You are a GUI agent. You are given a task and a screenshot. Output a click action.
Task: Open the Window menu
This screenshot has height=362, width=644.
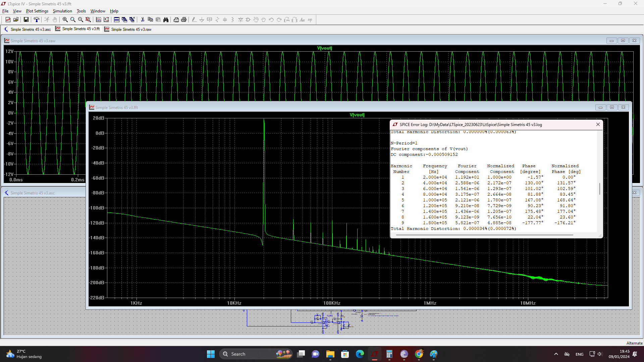pos(98,11)
